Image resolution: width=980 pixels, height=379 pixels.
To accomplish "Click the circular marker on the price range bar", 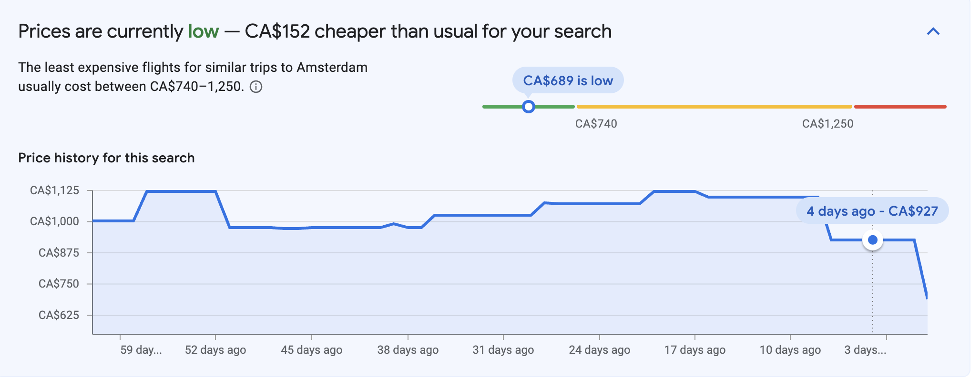I will coord(528,107).
